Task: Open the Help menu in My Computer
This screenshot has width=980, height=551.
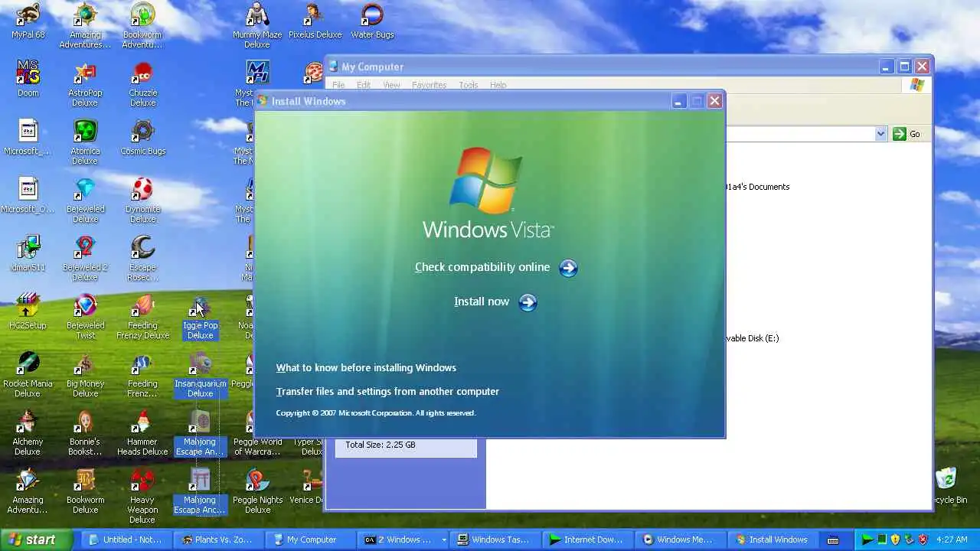Action: coord(498,85)
